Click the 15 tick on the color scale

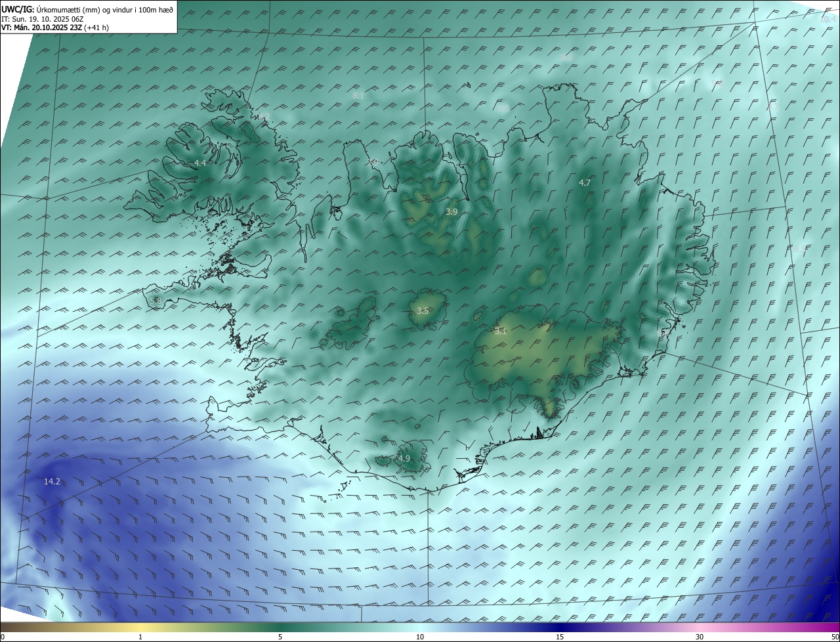click(560, 637)
